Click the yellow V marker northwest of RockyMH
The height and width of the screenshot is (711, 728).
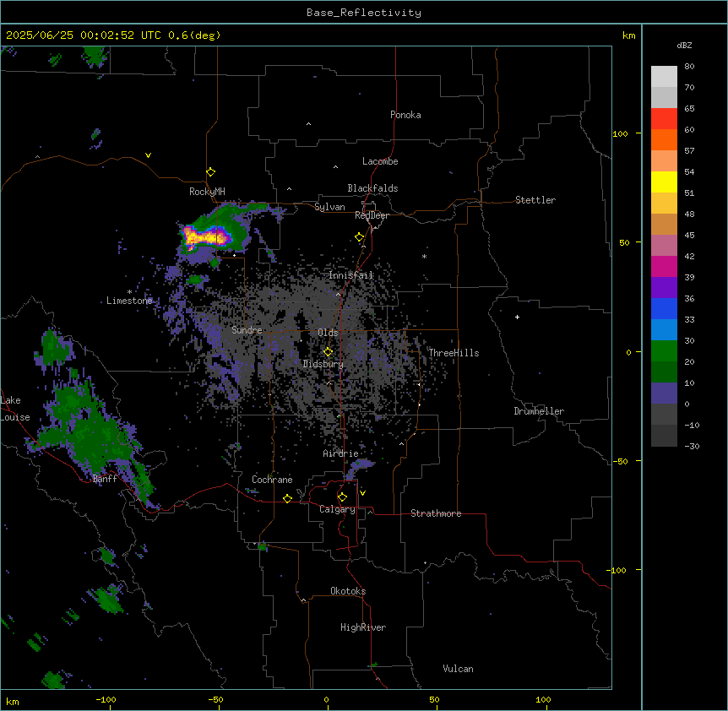[148, 155]
